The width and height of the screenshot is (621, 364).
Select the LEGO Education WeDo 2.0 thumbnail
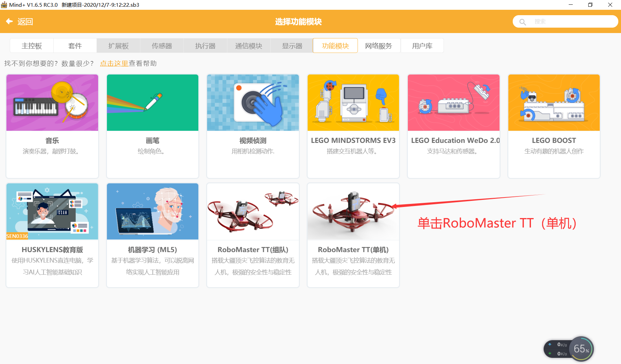tap(454, 102)
